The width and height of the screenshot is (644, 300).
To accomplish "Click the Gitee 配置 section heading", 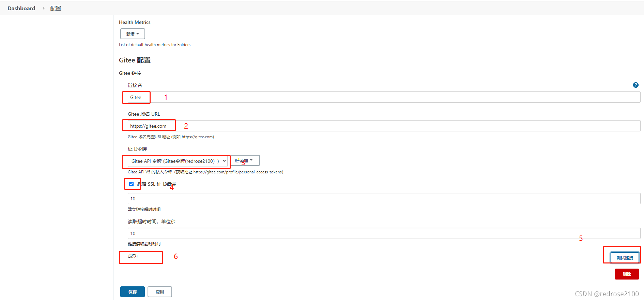I will click(x=135, y=60).
